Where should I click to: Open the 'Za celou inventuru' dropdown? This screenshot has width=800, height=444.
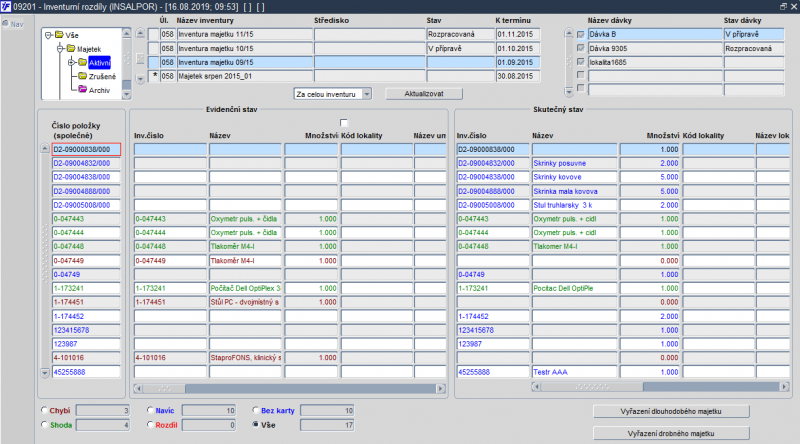click(366, 94)
